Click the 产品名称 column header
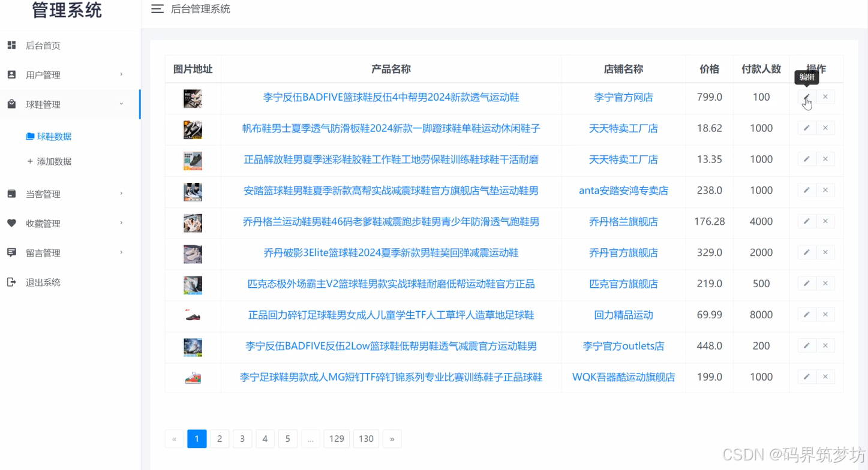This screenshot has height=470, width=868. tap(391, 69)
